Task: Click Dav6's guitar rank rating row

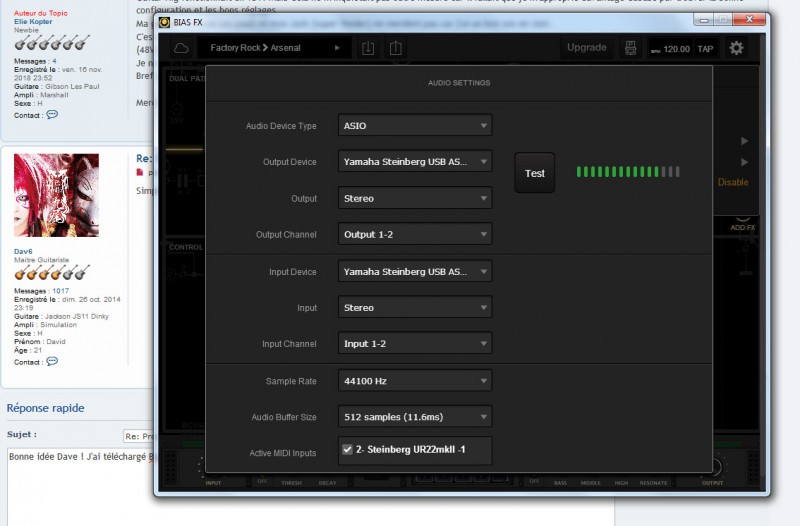Action: (x=52, y=273)
